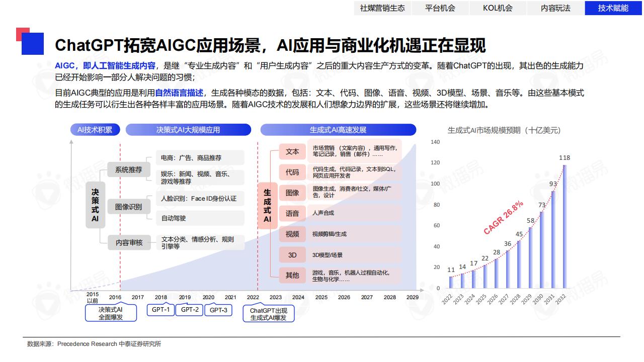The image size is (644, 362).
Task: Select the 图像识别 category box
Action: click(x=128, y=207)
